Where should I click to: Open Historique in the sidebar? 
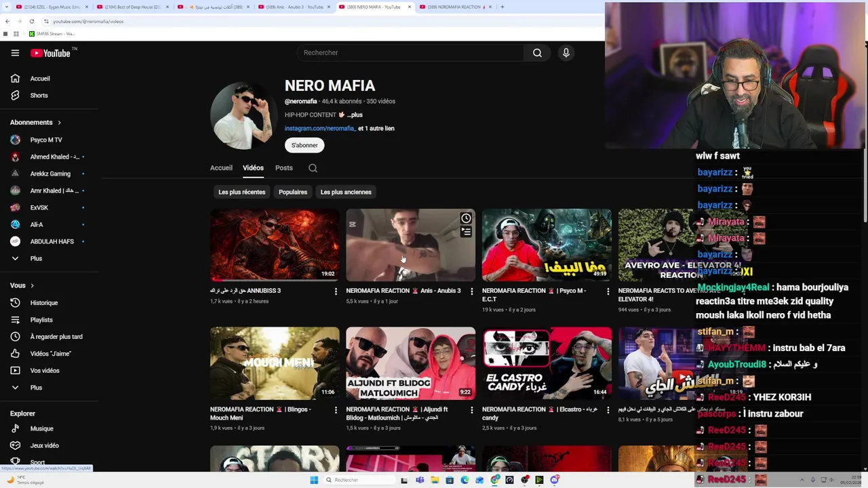44,303
